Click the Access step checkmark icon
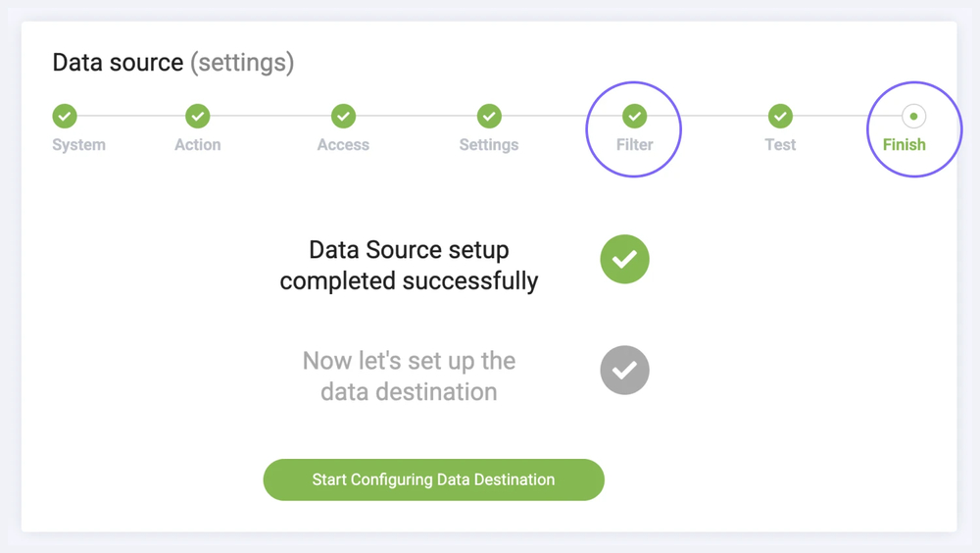The image size is (980, 553). [343, 116]
